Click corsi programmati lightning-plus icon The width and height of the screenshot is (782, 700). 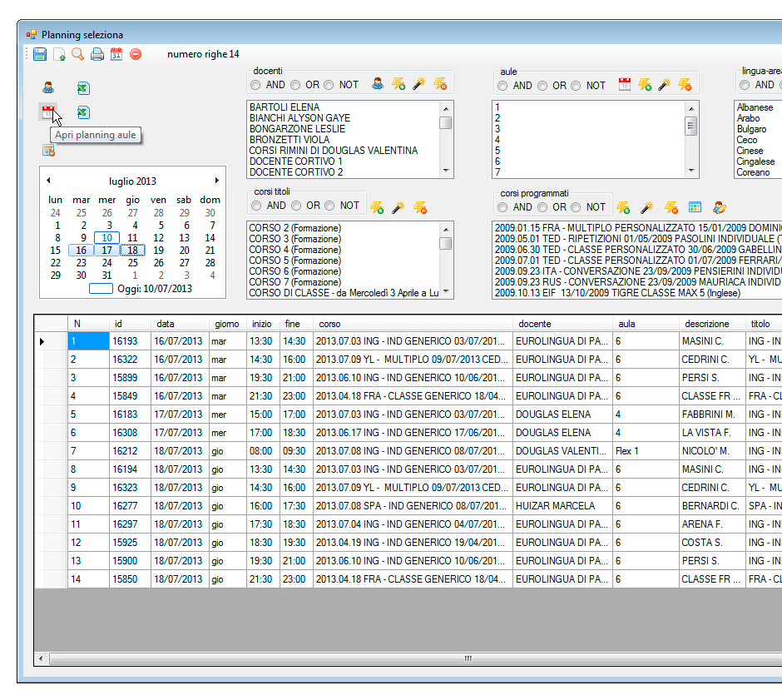[x=623, y=207]
